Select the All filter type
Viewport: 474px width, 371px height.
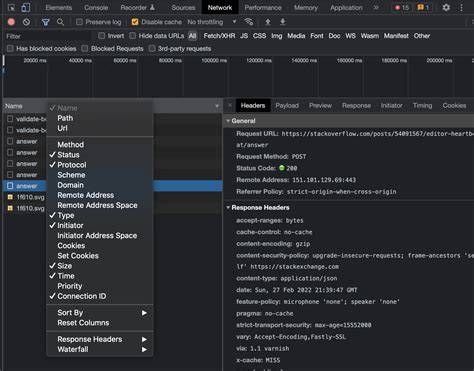192,36
